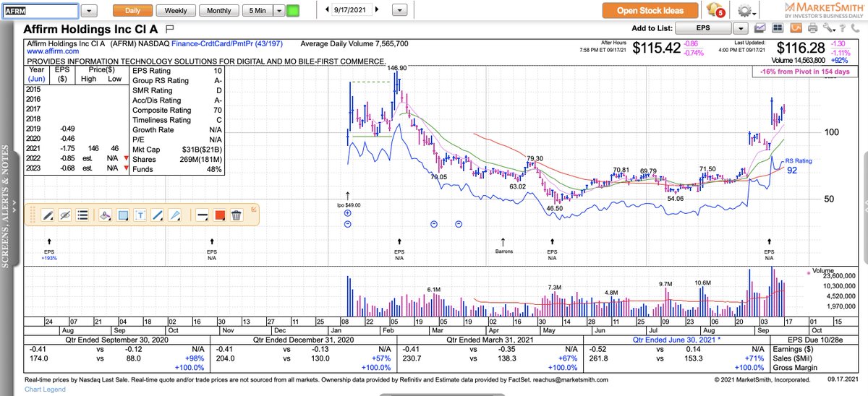868x396 pixels.
Task: Expand intraday interval dropdown arrow
Action: (x=279, y=11)
